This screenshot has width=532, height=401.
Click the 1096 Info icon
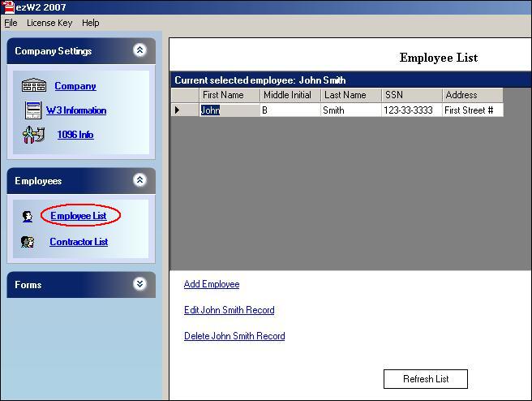point(33,135)
